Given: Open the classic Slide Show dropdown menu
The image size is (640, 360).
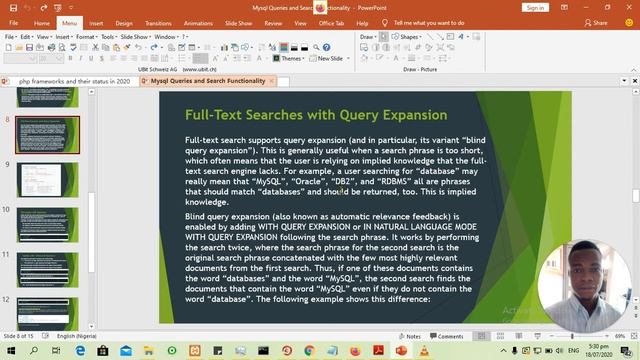Looking at the screenshot, I should [x=136, y=37].
